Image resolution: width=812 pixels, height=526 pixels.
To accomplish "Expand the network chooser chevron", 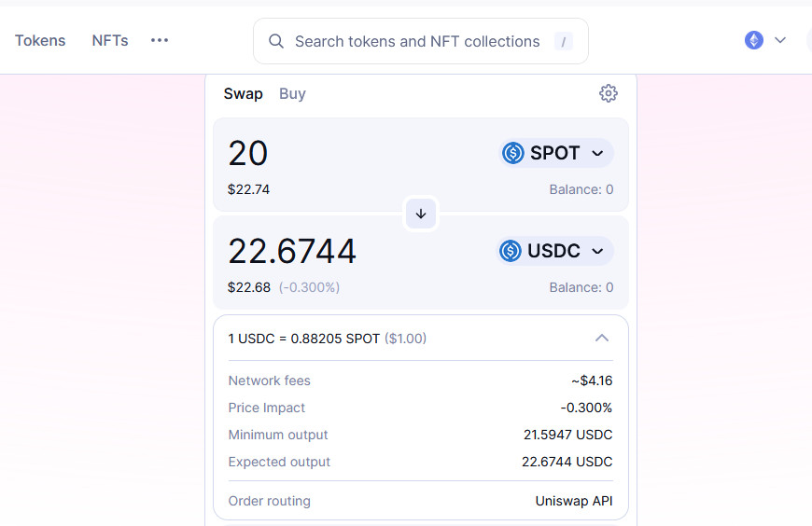I will 780,40.
